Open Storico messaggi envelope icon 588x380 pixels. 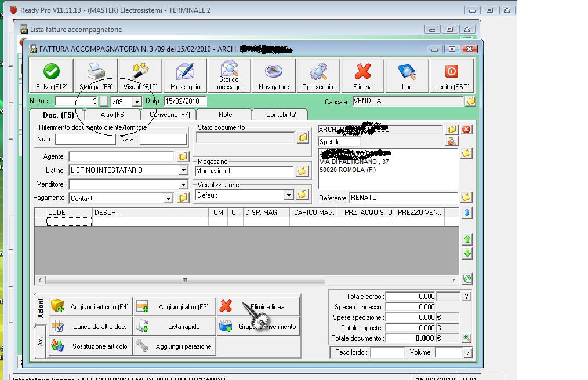[x=230, y=68]
